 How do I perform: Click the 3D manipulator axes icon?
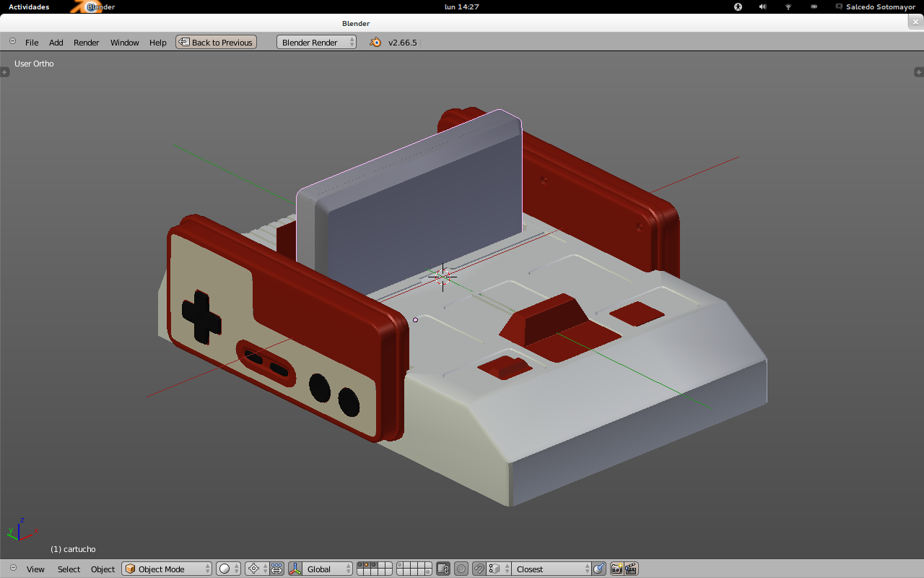(295, 569)
